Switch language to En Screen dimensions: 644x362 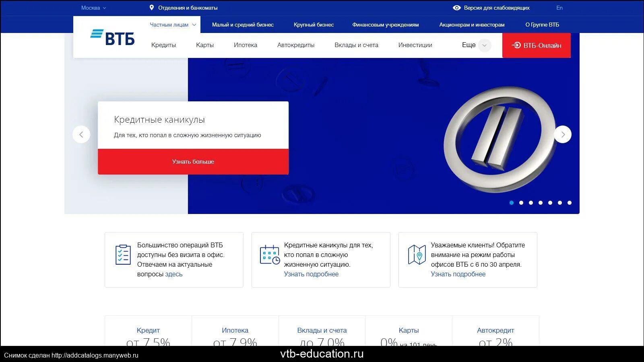[x=559, y=8]
